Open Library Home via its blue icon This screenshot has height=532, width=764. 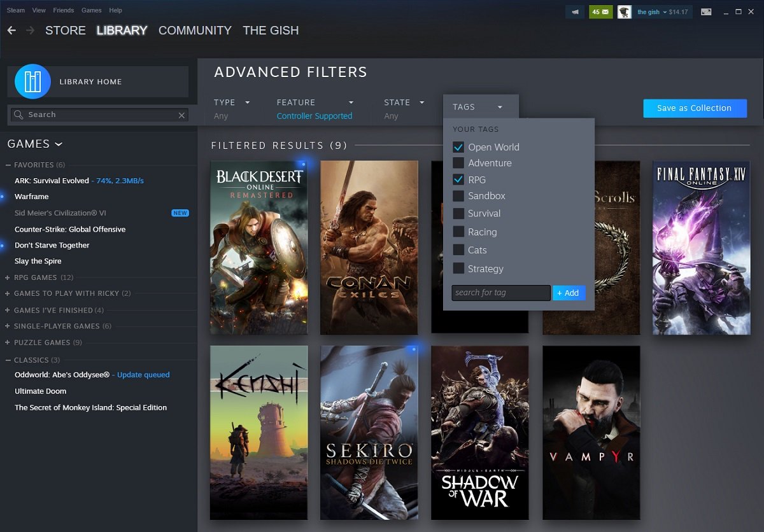32,81
